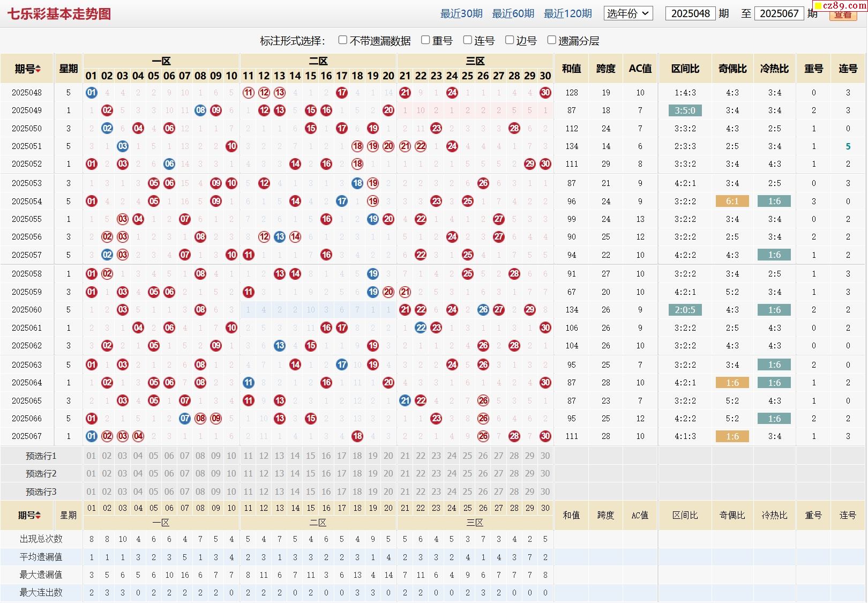Click blue ball 03 in row 2025051

coord(123,146)
